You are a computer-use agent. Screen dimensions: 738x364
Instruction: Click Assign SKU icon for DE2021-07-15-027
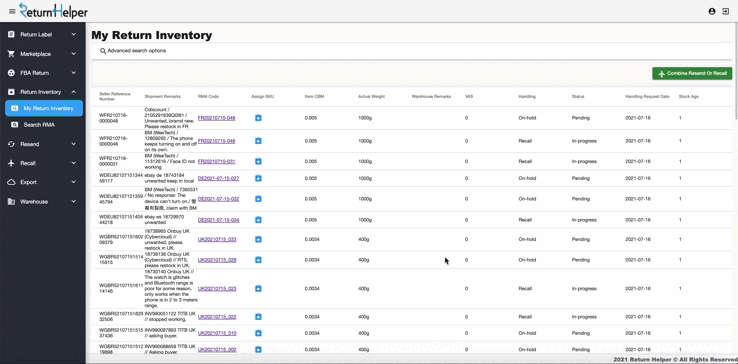pos(258,178)
